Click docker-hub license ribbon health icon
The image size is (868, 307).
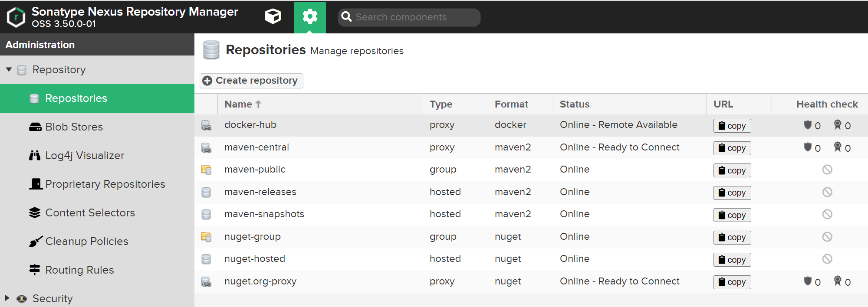point(838,124)
